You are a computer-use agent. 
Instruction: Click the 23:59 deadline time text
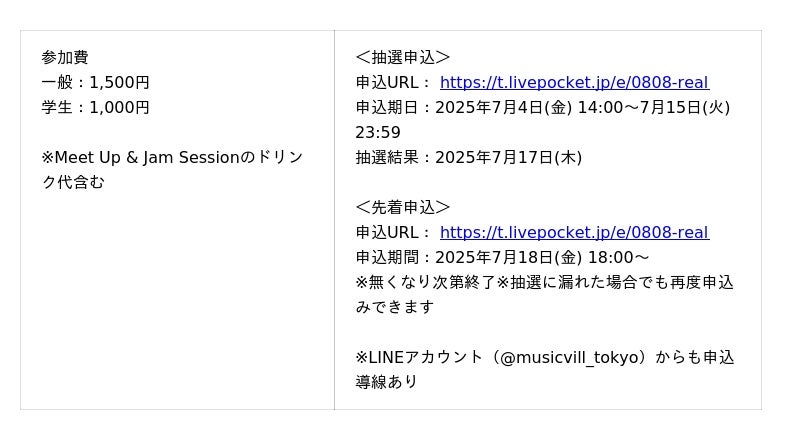378,133
